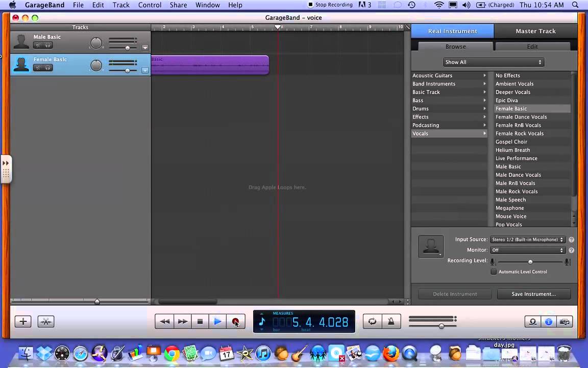Expand the Male Basic track automation arrow

tap(145, 48)
